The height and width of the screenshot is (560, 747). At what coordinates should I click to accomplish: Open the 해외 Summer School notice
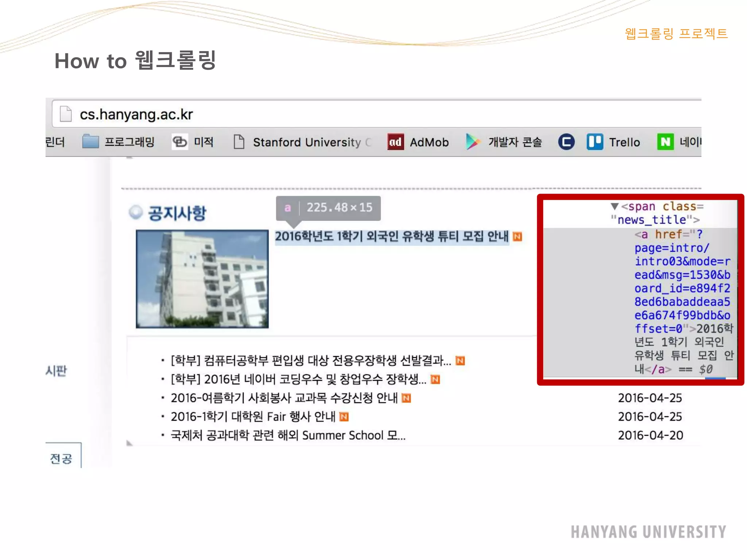pos(288,435)
